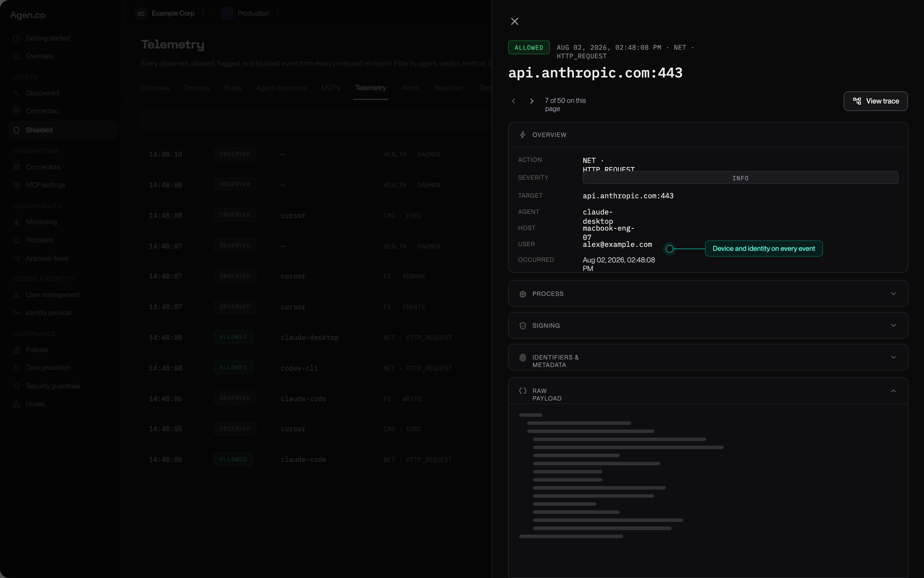Close the event detail panel
Screen dimensions: 924x578
[x=514, y=21]
